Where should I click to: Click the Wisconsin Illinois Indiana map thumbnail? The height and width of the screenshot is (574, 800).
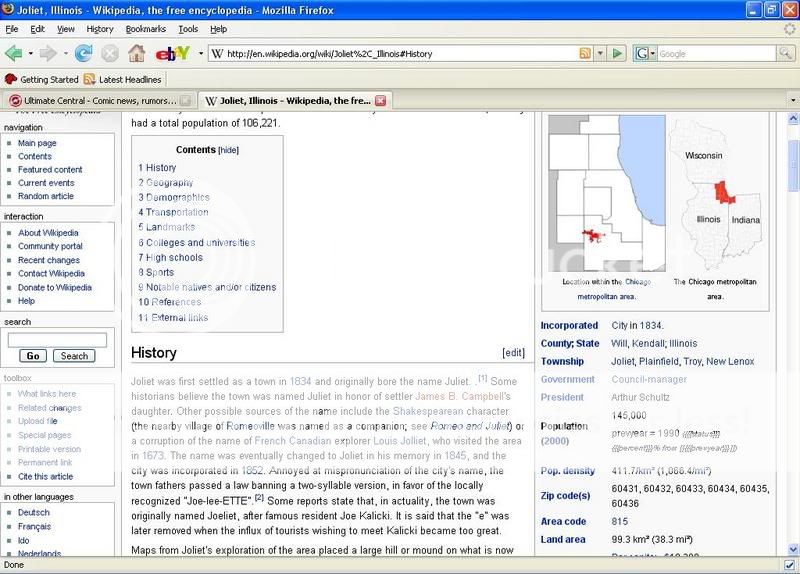click(x=715, y=194)
